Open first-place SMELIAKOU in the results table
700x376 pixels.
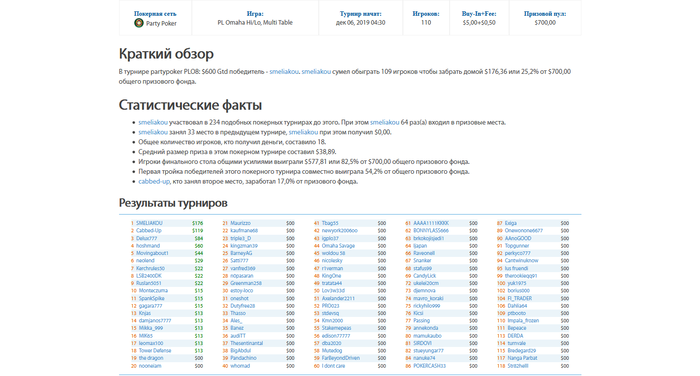149,223
